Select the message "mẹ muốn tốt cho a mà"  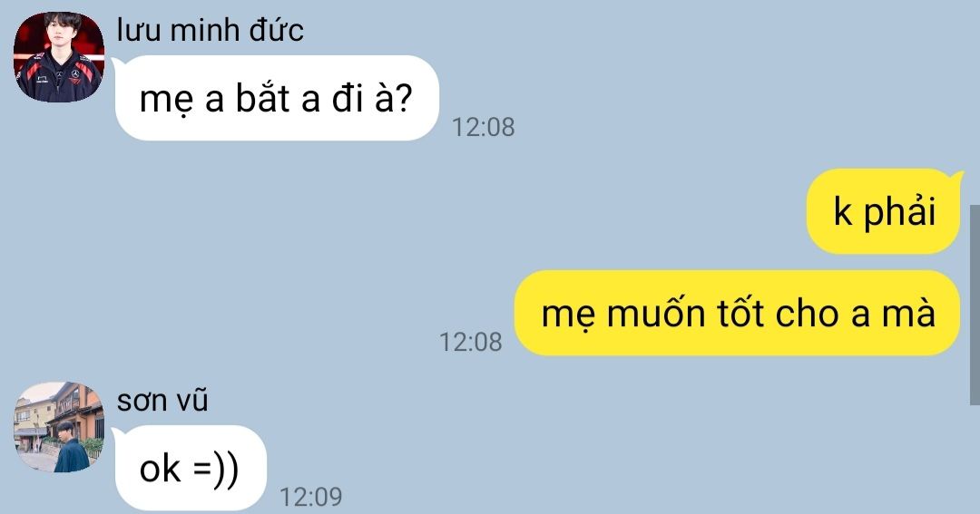point(737,313)
